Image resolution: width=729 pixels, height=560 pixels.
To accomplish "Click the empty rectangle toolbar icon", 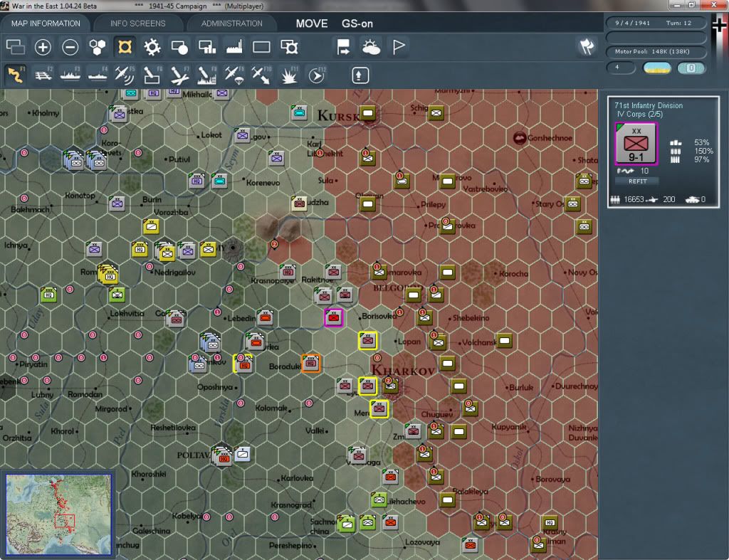I will 261,47.
